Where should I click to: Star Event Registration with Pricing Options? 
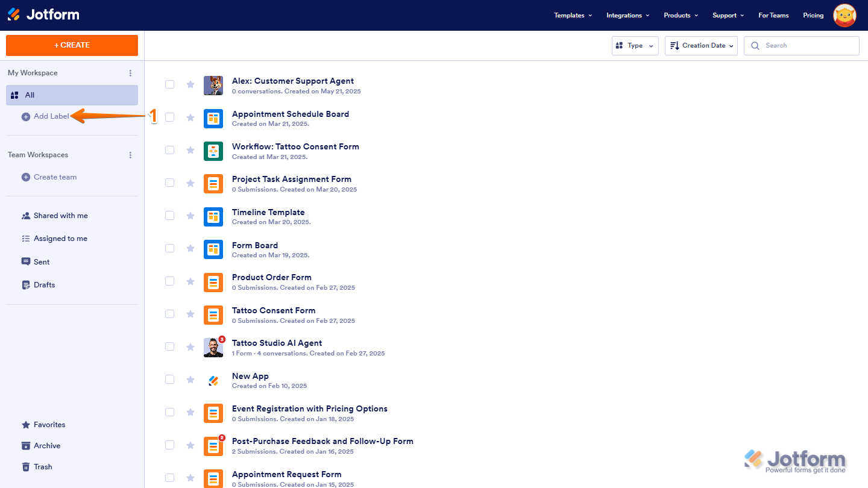pyautogui.click(x=190, y=412)
